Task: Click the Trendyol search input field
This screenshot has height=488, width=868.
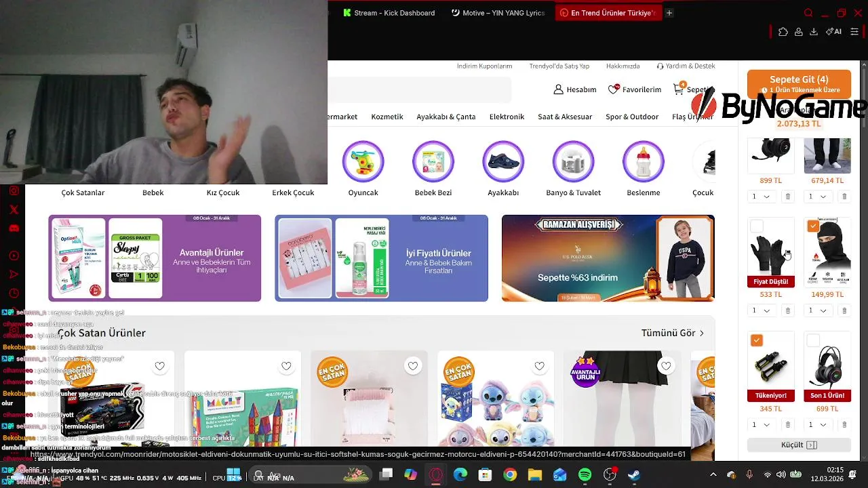Action: [x=419, y=89]
